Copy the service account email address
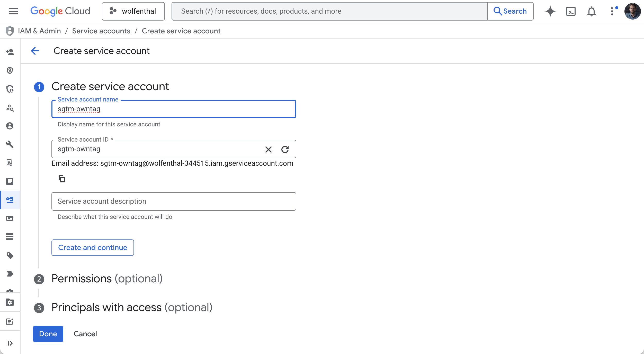The height and width of the screenshot is (354, 644). 62,179
